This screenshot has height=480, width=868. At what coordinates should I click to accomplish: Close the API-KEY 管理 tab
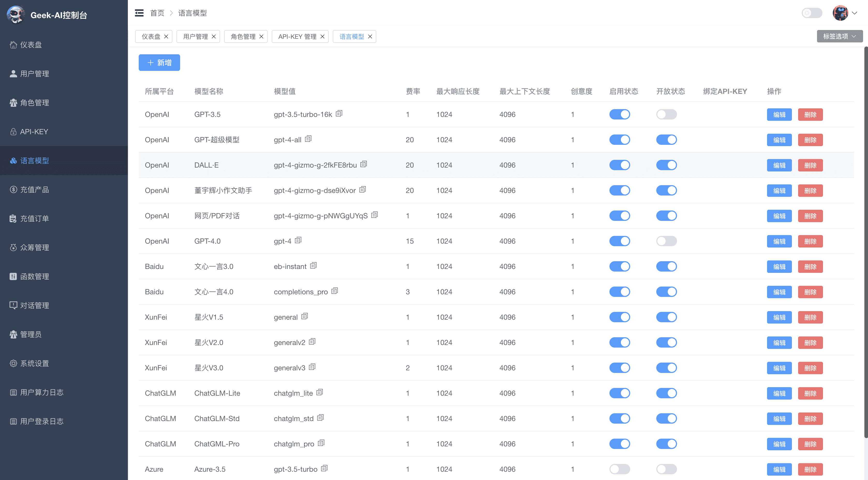pos(322,36)
